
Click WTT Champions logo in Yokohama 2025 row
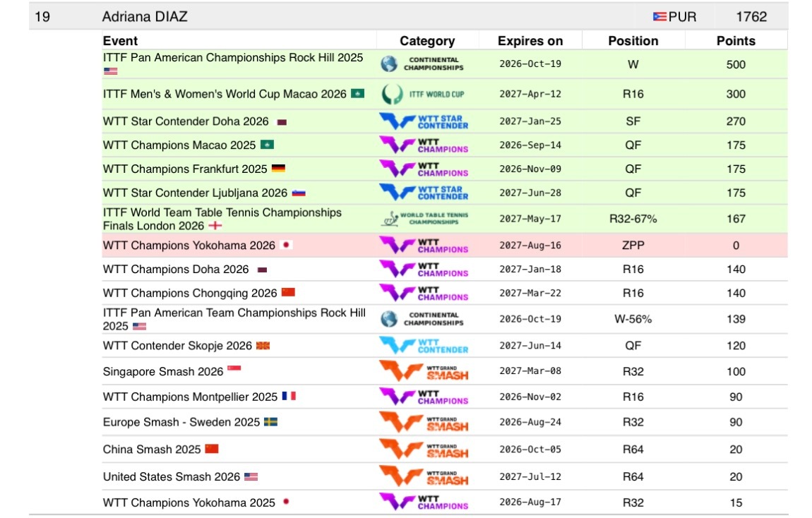tap(424, 502)
